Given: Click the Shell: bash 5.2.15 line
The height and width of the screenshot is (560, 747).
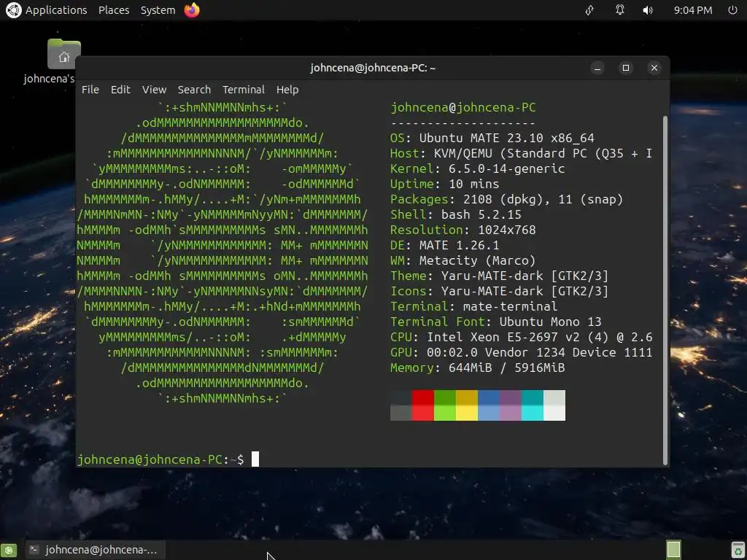Looking at the screenshot, I should [x=455, y=214].
